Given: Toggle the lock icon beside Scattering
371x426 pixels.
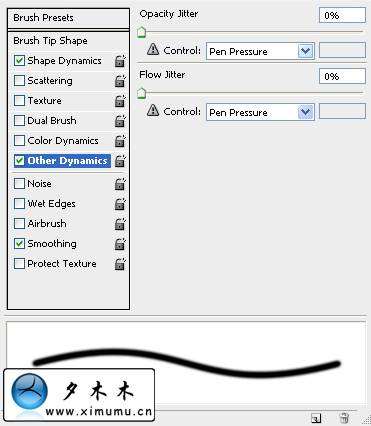Looking at the screenshot, I should pos(120,81).
